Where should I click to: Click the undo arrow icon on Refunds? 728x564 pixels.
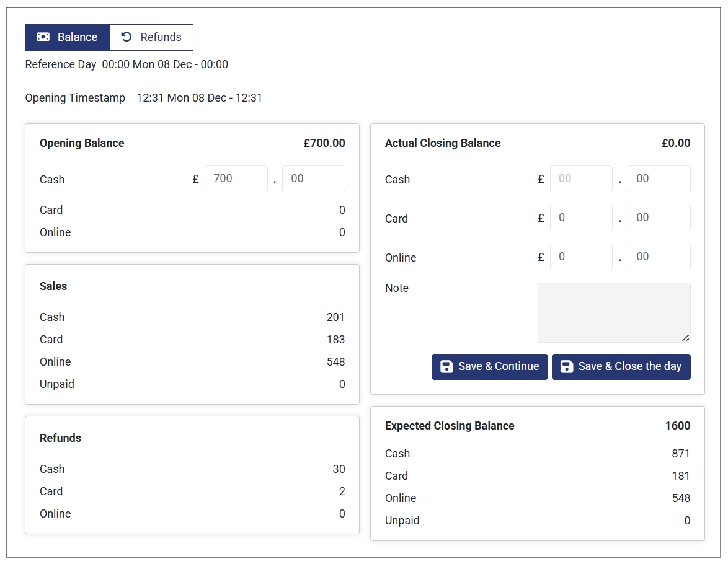(127, 37)
